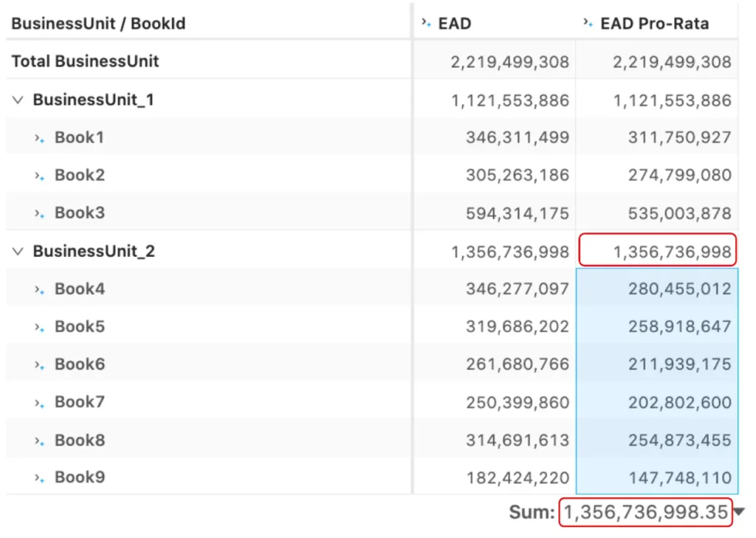Expand Book2 with its drill-in arrow icon

coord(40,176)
